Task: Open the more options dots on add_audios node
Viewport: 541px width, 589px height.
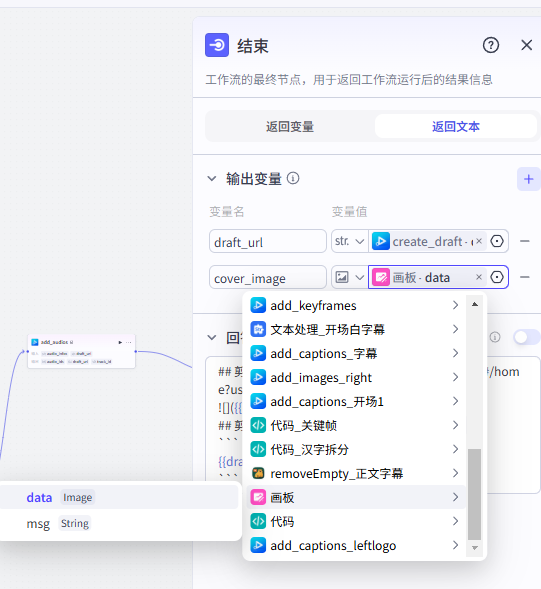Action: 129,342
